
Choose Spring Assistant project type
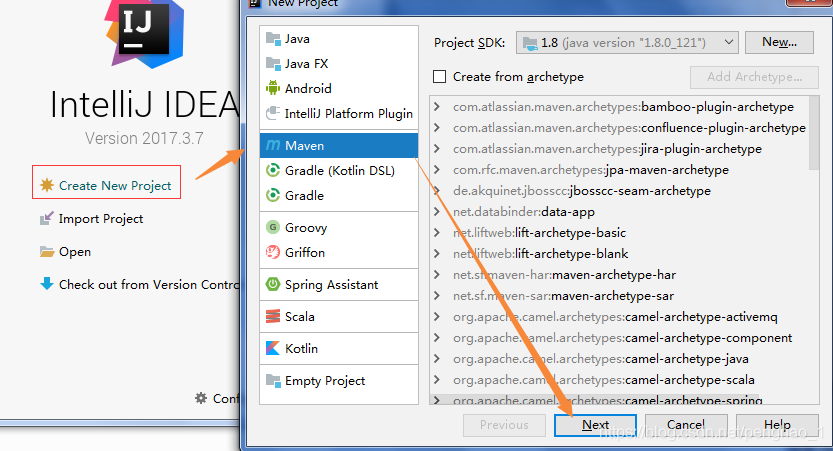339,284
